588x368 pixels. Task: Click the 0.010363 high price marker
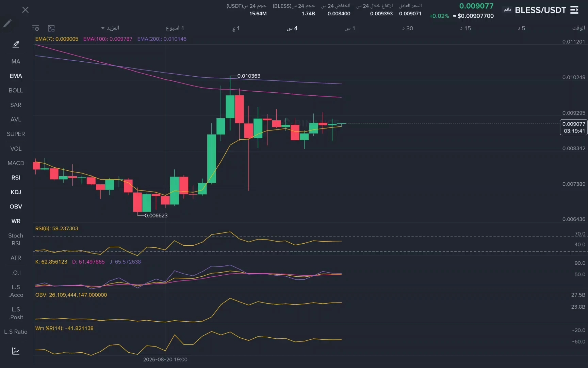coord(249,76)
